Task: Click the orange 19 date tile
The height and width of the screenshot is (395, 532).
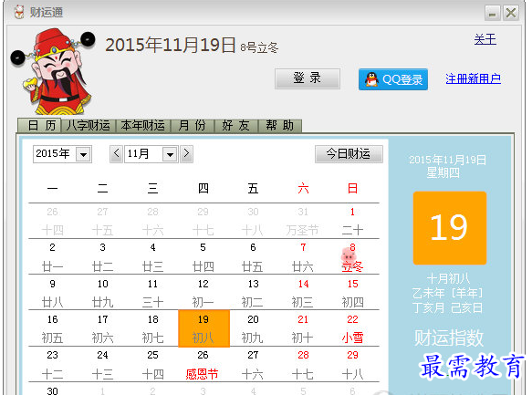Action: (x=450, y=228)
